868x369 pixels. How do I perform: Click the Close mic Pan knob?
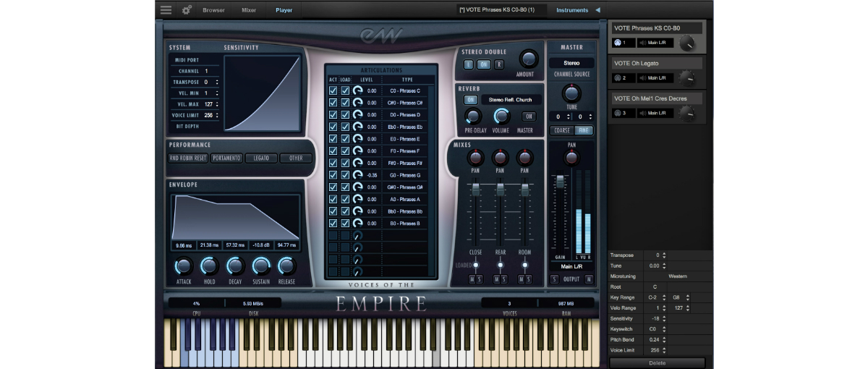[475, 158]
